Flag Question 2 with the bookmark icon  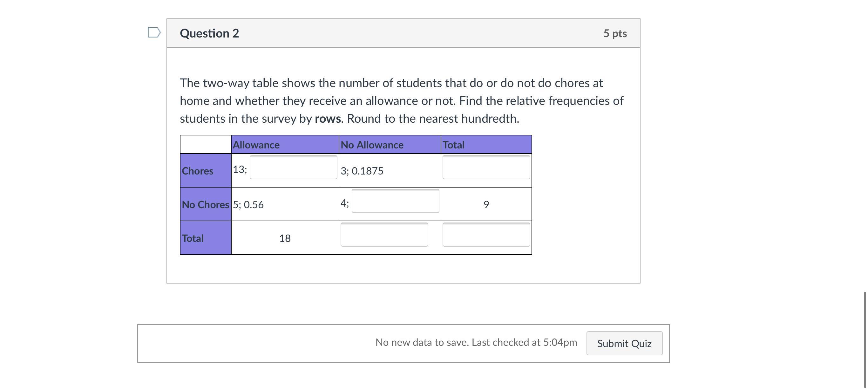point(154,33)
